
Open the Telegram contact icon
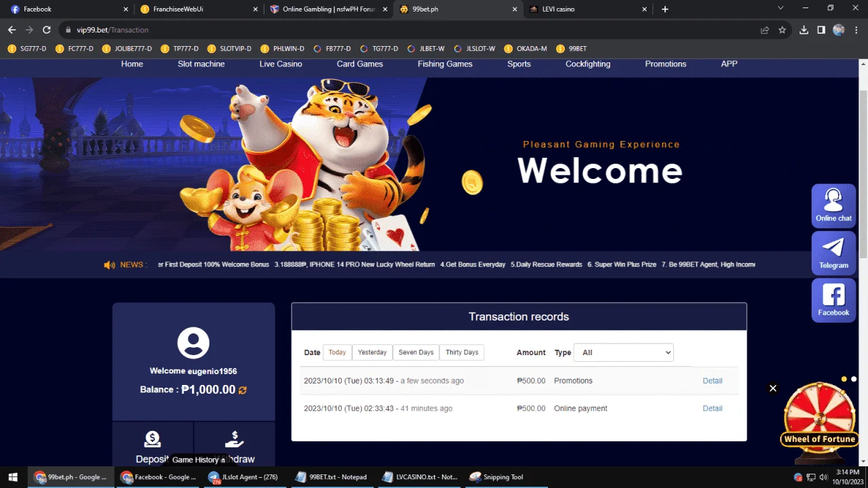[x=833, y=253]
